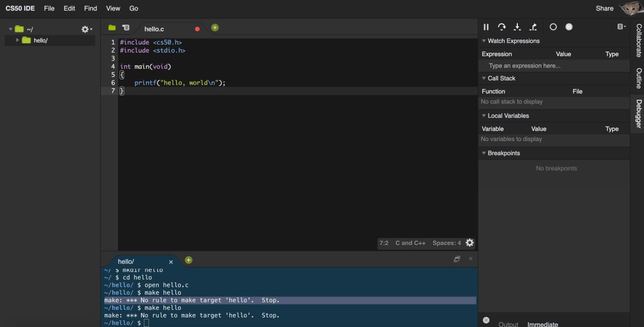Image resolution: width=644 pixels, height=327 pixels.
Task: Click the 'cd hello' terminal line
Action: [x=128, y=278]
